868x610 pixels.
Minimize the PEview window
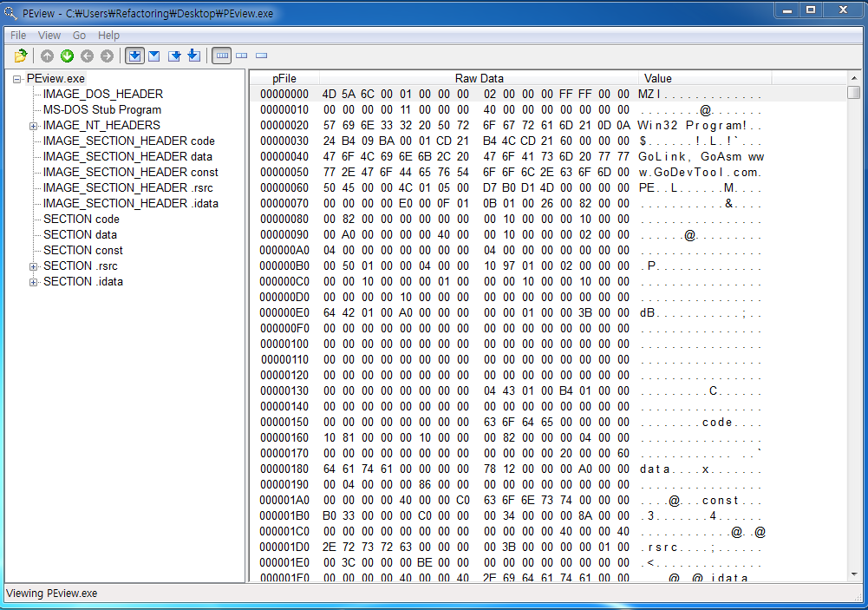(787, 10)
